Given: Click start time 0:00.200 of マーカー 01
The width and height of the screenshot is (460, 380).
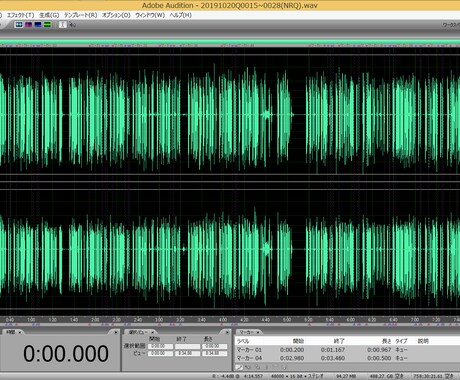Looking at the screenshot, I should click(x=292, y=350).
